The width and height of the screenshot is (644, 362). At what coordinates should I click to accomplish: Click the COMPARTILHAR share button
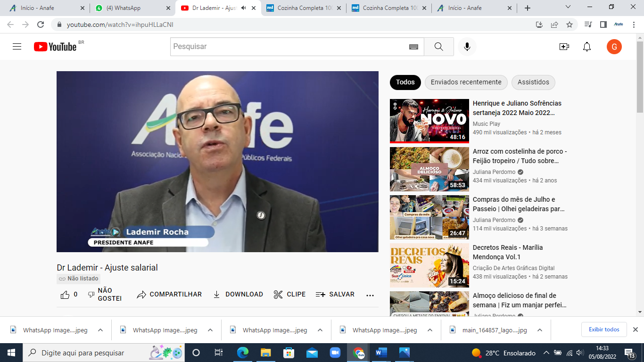[x=169, y=295]
